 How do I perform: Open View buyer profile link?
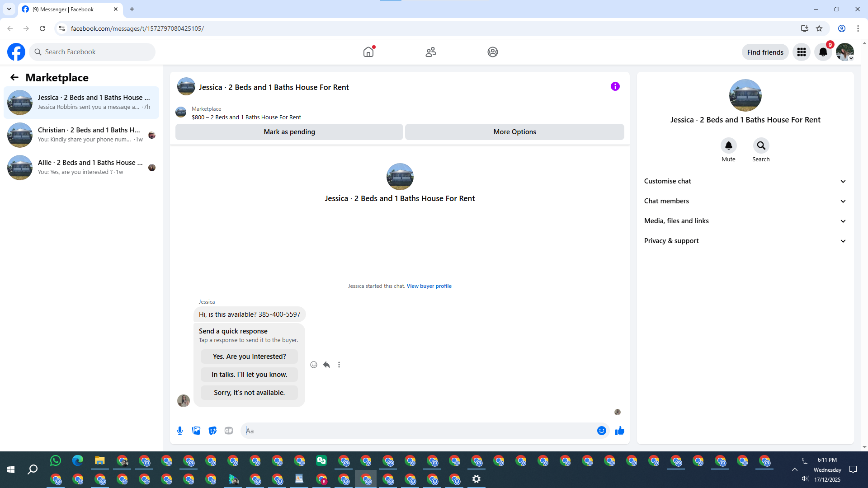429,286
